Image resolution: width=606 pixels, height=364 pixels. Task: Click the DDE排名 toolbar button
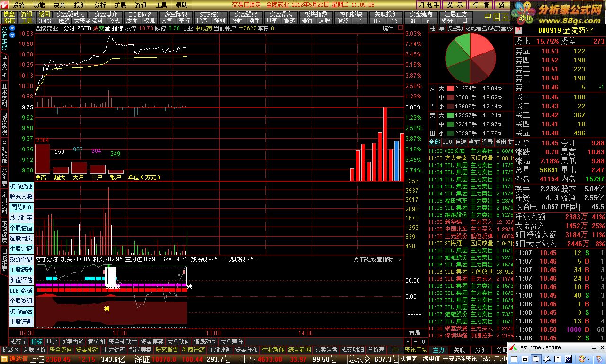(141, 14)
